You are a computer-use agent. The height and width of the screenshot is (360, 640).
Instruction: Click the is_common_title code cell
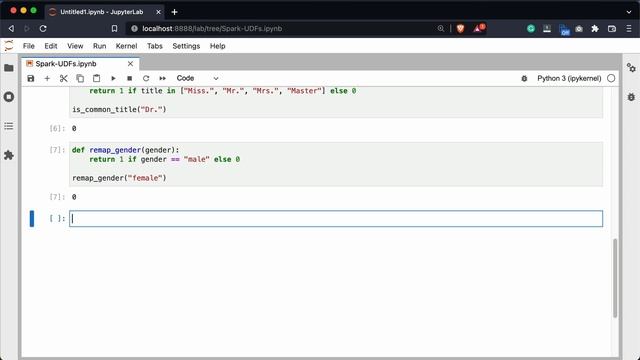[336, 102]
